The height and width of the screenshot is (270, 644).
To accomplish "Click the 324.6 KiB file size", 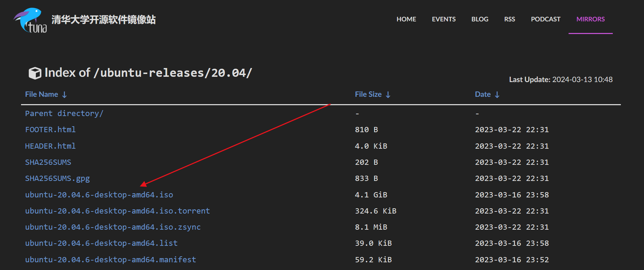I will pos(376,211).
